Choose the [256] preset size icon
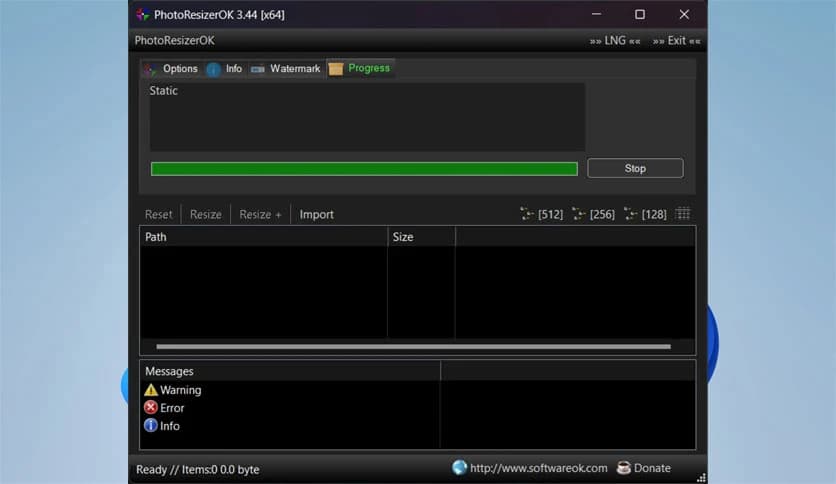This screenshot has width=836, height=484. coord(593,214)
